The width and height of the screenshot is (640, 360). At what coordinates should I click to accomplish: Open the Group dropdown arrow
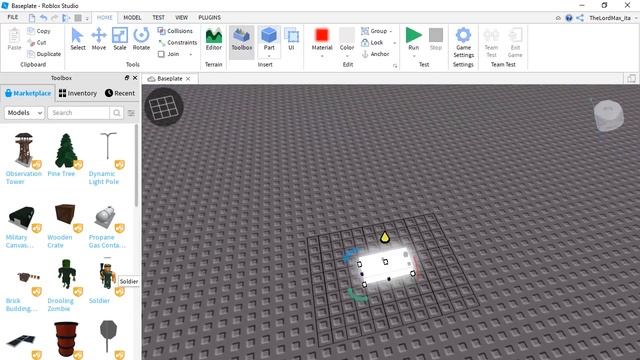391,31
